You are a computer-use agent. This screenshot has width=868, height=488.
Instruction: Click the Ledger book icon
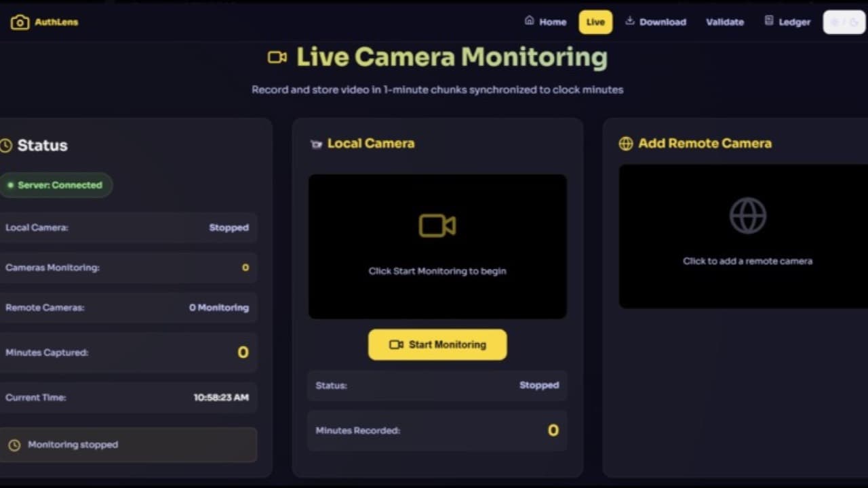pyautogui.click(x=768, y=21)
